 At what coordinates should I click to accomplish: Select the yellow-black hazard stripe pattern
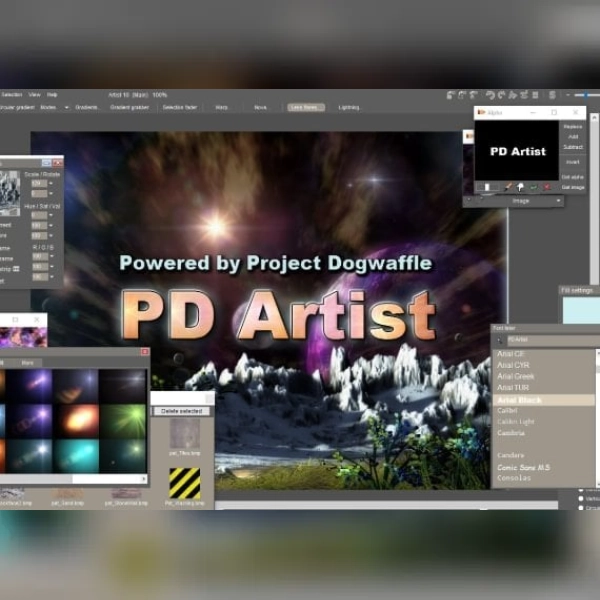[184, 483]
